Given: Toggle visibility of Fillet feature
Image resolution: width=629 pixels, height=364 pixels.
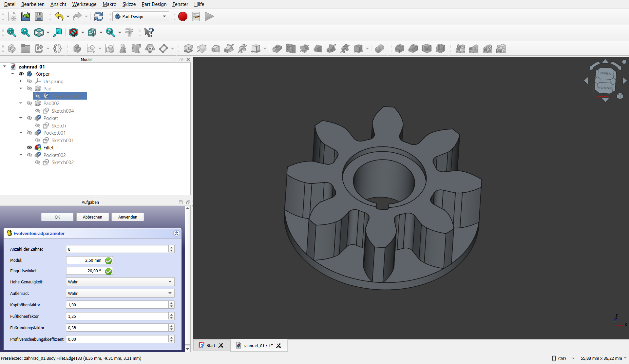Looking at the screenshot, I should 29,148.
